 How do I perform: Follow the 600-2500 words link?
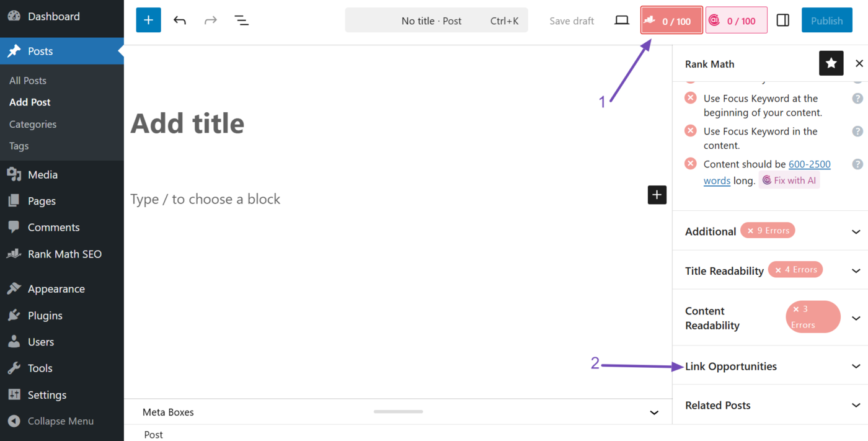767,172
